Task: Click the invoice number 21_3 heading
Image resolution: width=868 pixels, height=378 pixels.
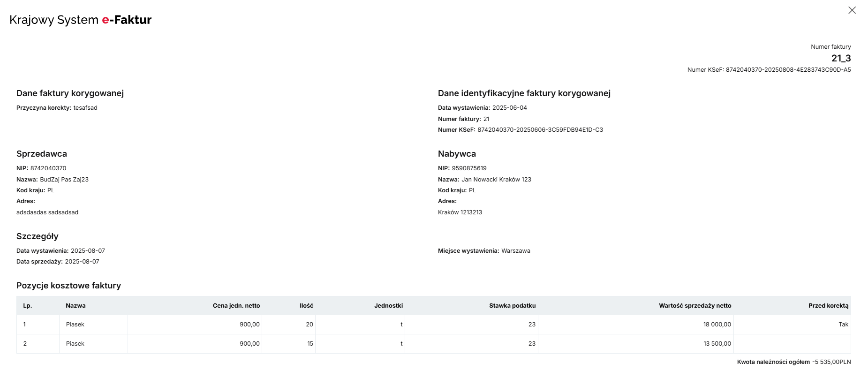Action: point(841,58)
